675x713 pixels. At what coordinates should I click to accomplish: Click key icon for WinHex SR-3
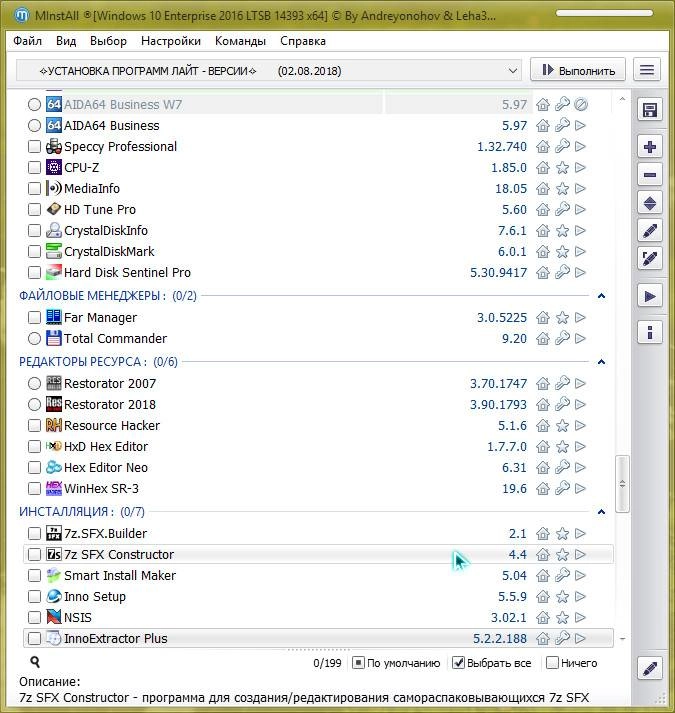562,488
